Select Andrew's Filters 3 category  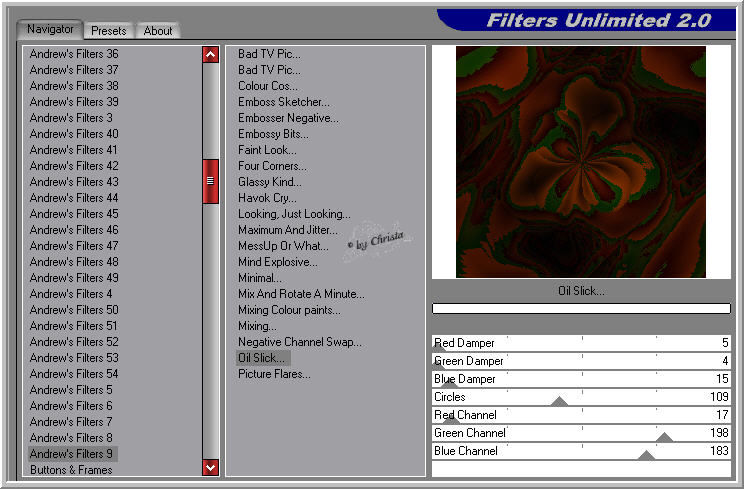71,118
